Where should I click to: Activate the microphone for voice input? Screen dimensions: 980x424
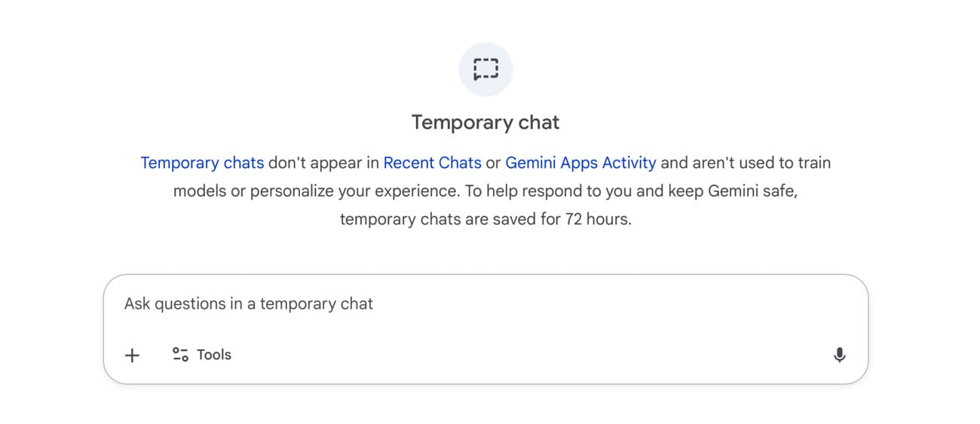click(x=839, y=355)
